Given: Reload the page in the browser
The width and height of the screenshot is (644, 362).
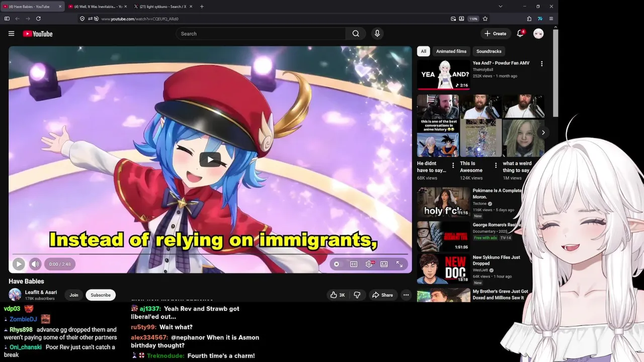Looking at the screenshot, I should [x=38, y=19].
